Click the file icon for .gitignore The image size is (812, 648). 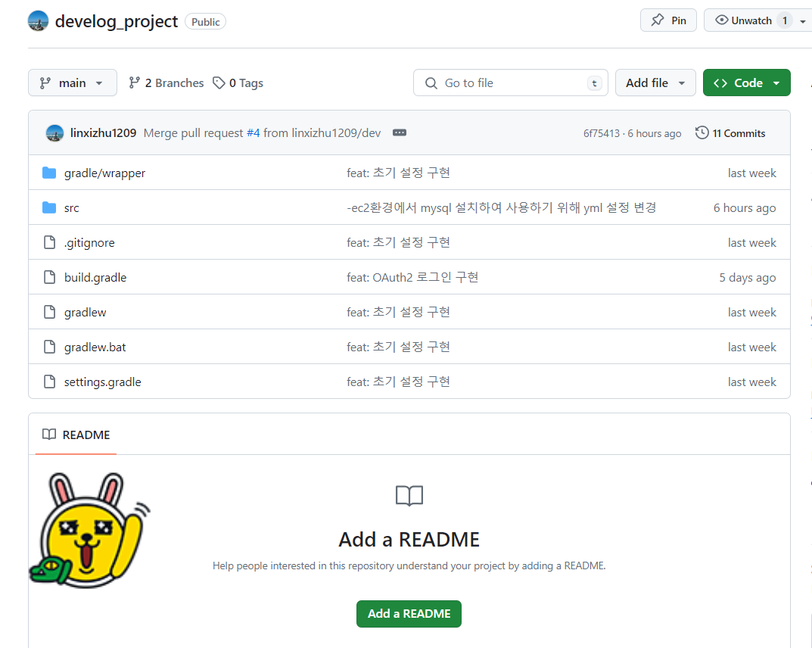point(49,242)
